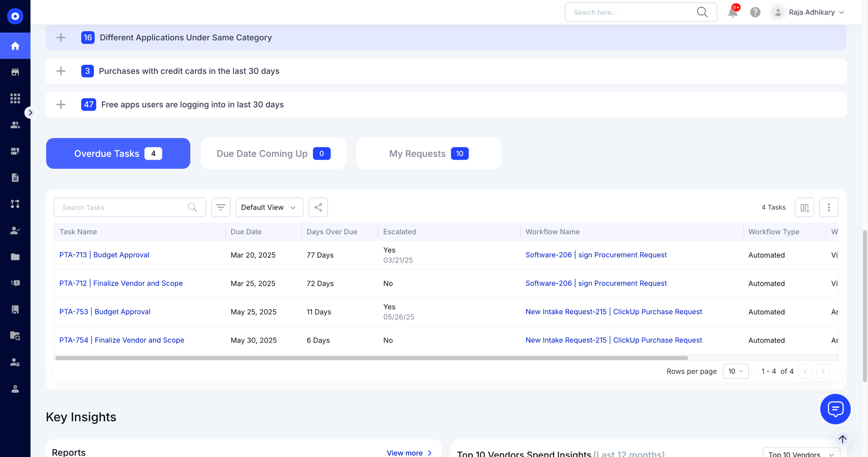The width and height of the screenshot is (868, 457).
Task: Click the share icon beside Default View
Action: click(318, 207)
